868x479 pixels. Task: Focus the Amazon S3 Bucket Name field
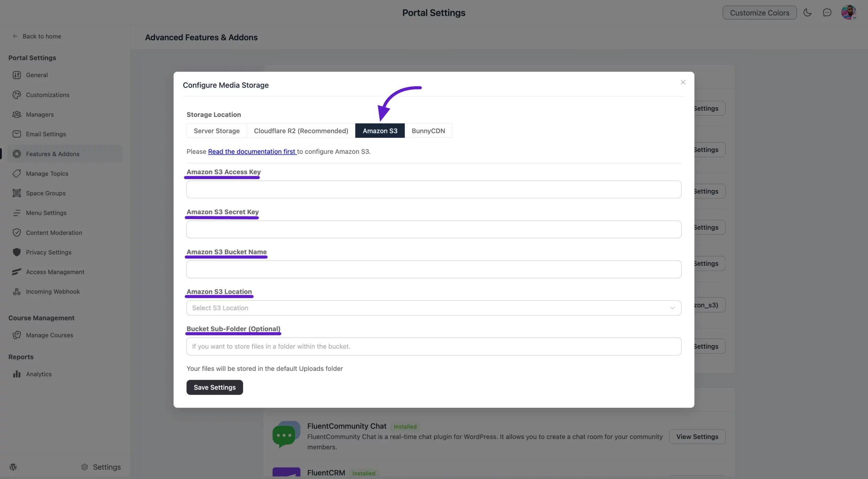coord(434,269)
